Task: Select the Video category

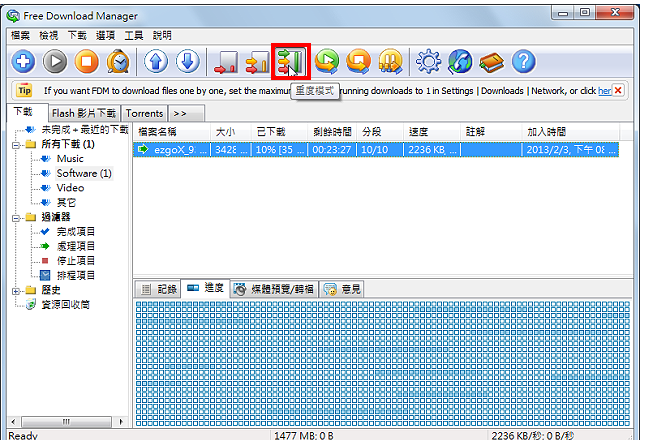Action: [70, 188]
